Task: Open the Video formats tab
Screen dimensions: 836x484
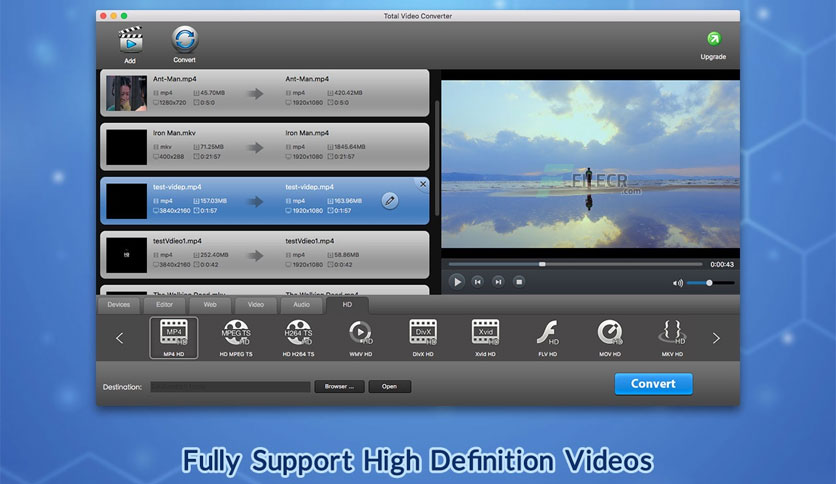Action: click(256, 305)
